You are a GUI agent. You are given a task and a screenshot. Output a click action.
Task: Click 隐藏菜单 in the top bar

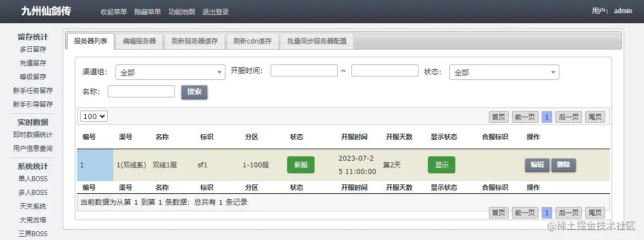coord(147,12)
